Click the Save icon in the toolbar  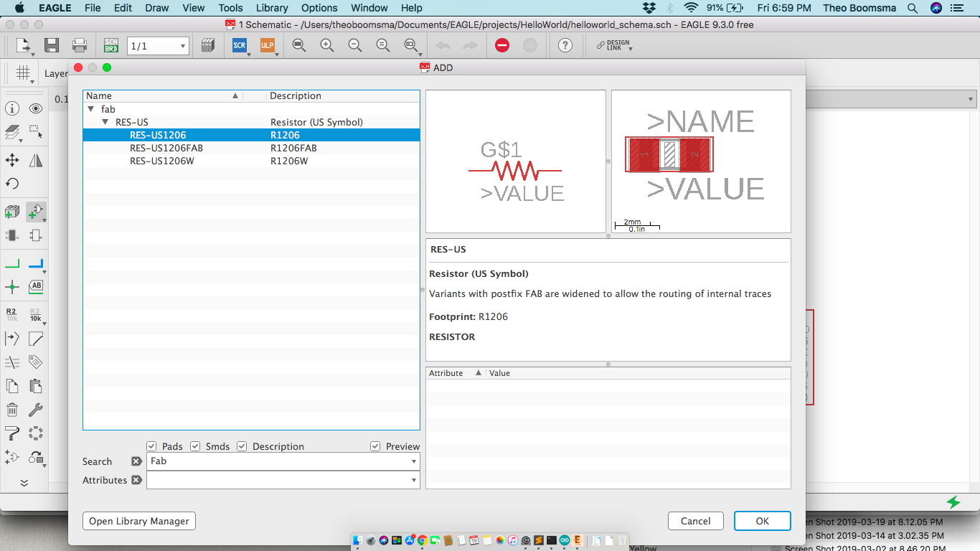[51, 45]
